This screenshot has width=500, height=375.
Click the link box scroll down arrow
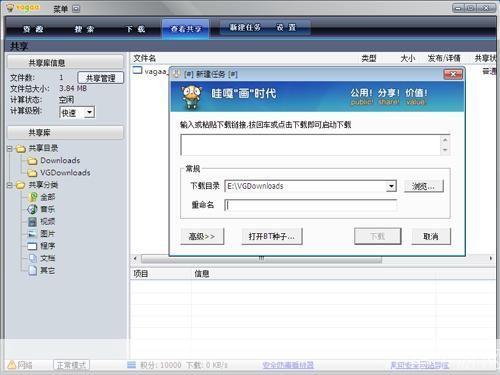click(445, 150)
